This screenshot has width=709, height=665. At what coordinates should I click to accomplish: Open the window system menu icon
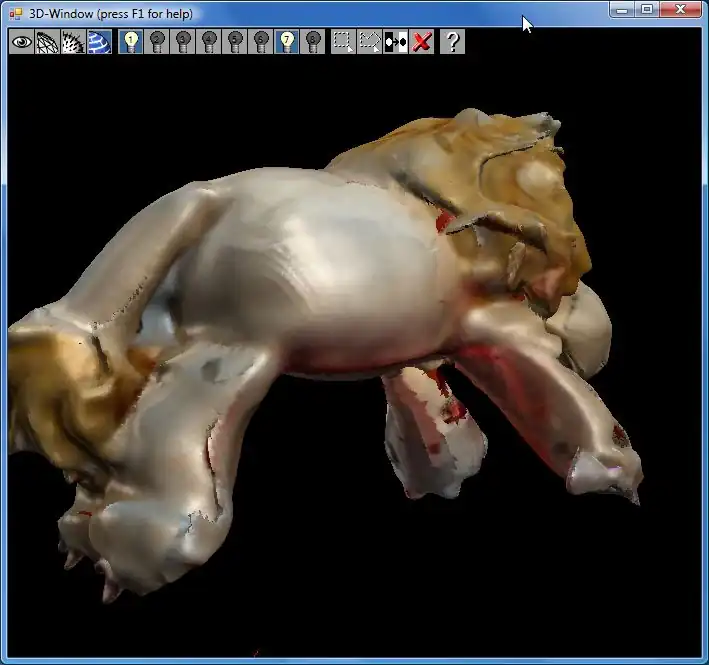coord(15,13)
